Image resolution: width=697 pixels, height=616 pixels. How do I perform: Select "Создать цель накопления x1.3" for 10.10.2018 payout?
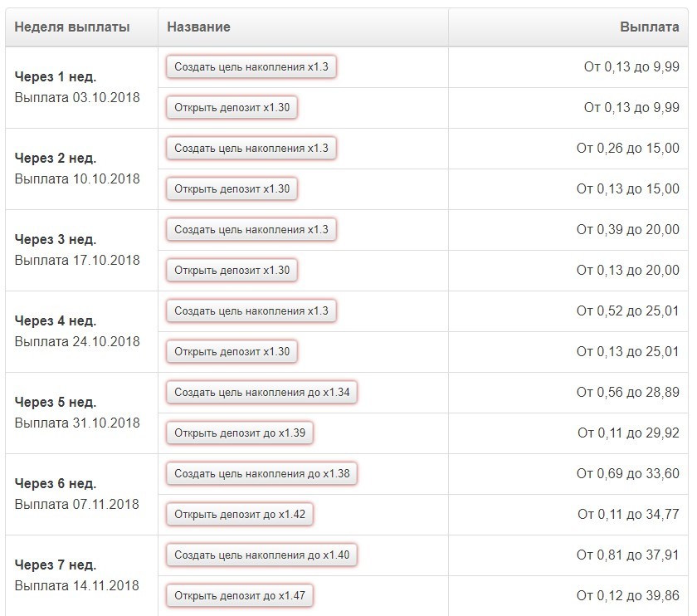click(x=251, y=149)
